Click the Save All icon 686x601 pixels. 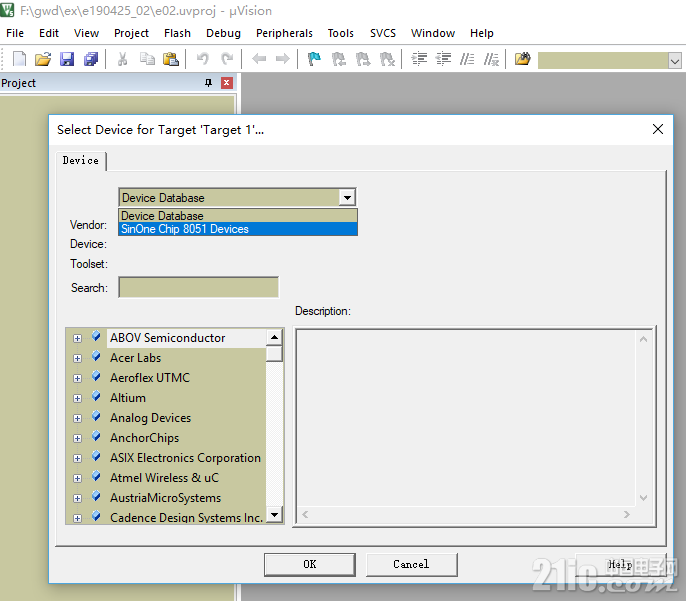pos(91,59)
